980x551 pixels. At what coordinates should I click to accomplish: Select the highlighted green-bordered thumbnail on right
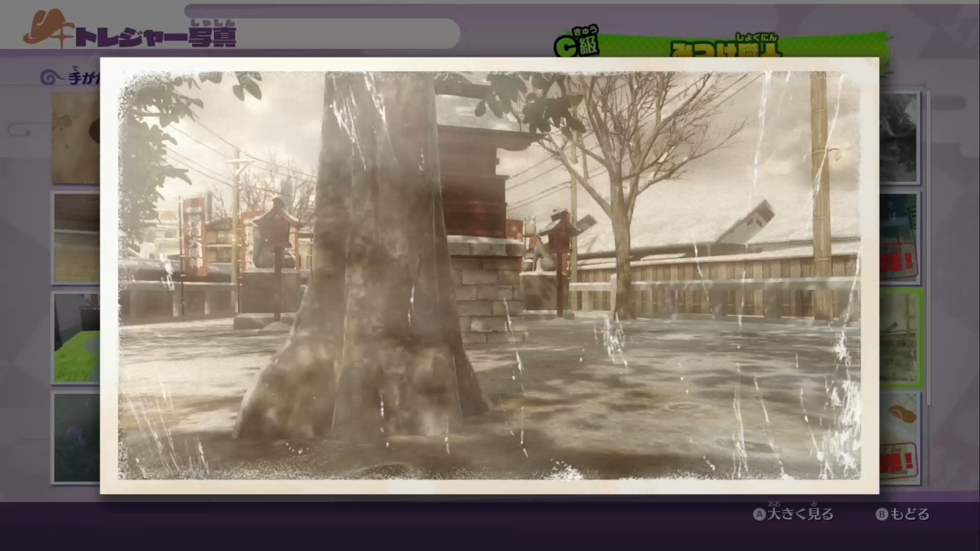pyautogui.click(x=901, y=338)
